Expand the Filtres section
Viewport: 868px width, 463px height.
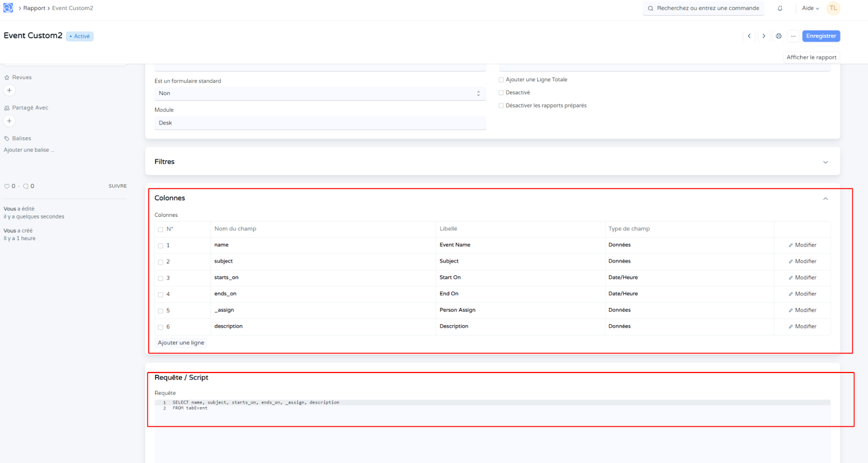pos(825,162)
